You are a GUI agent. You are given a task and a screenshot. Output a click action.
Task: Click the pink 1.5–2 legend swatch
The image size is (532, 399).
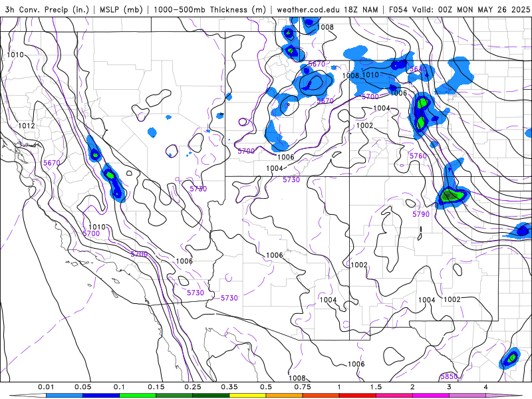tap(394, 396)
